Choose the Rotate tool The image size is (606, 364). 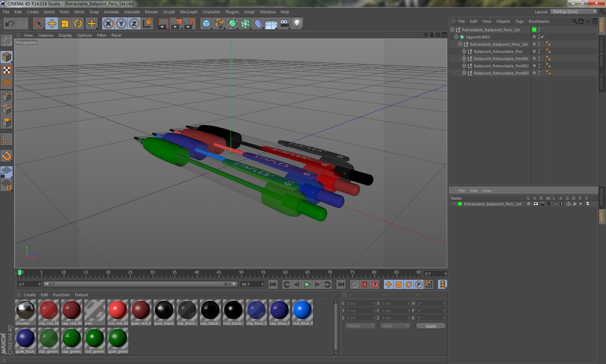pos(78,24)
